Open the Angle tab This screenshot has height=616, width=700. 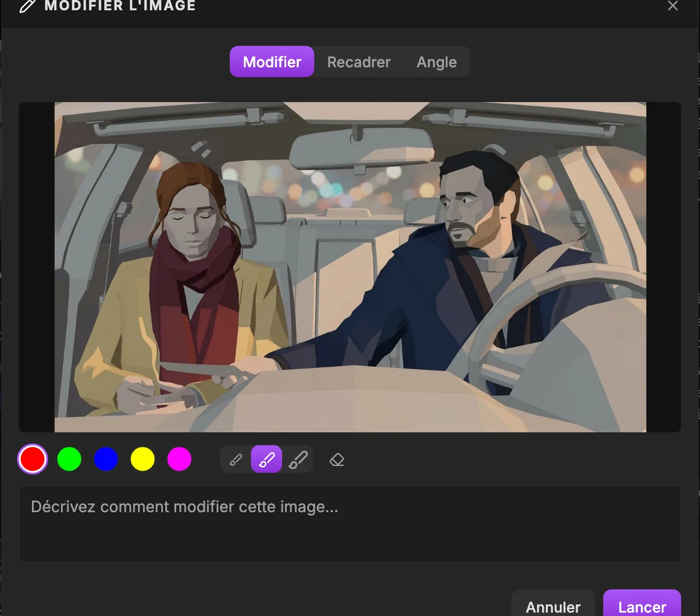tap(437, 62)
